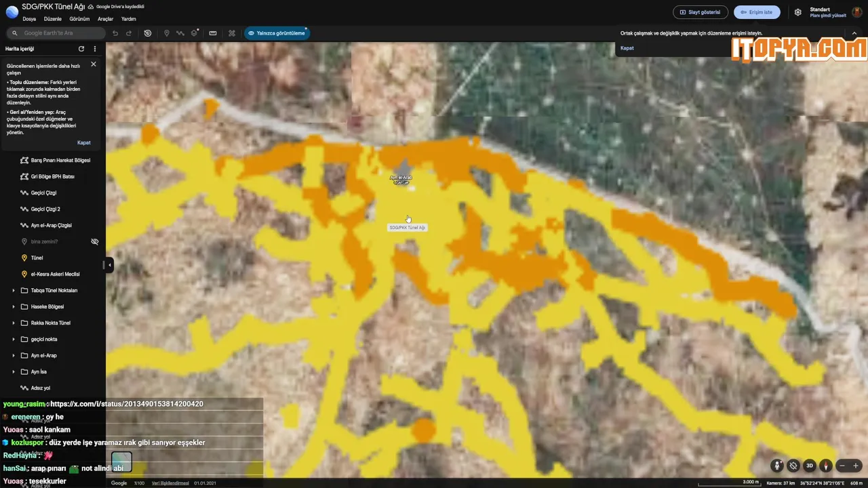Click Kapat link in tips card
The width and height of the screenshot is (868, 488).
[84, 143]
